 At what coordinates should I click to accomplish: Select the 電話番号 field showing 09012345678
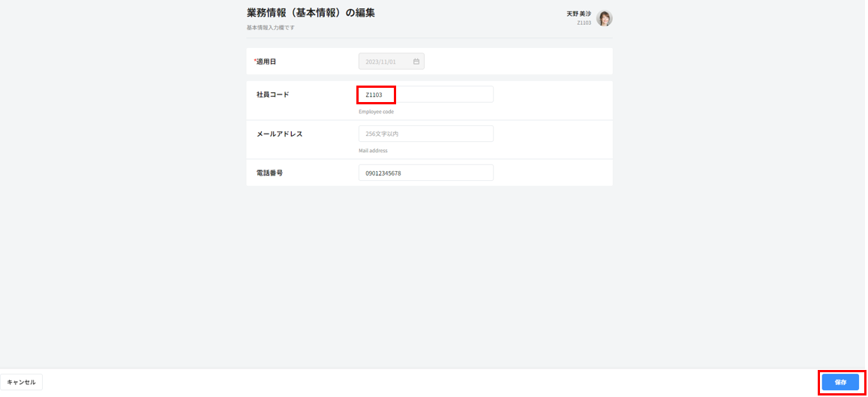425,173
